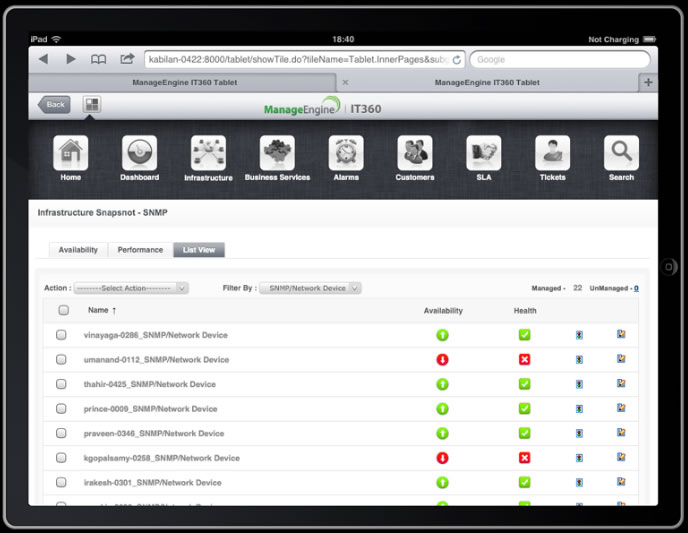Screen dimensions: 688x533
Task: Check the umanand-0112 device checkbox
Action: [x=61, y=360]
